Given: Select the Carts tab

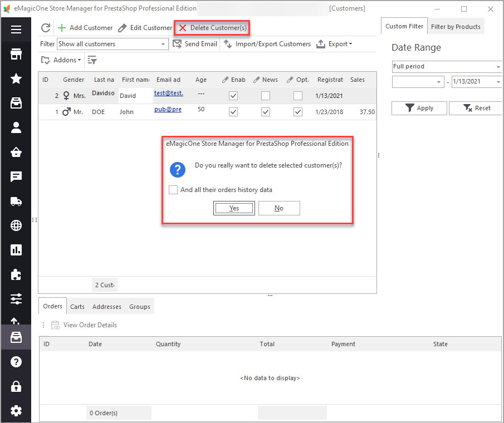Looking at the screenshot, I should coord(77,307).
